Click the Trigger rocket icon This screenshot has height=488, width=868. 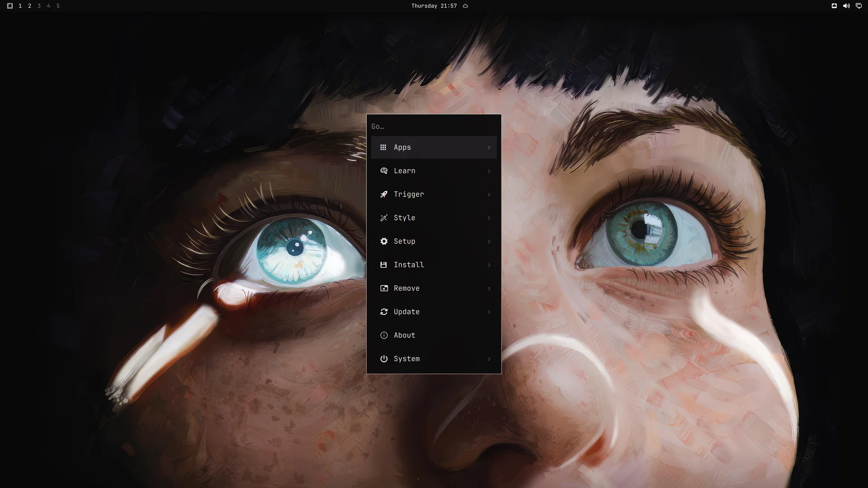(384, 194)
